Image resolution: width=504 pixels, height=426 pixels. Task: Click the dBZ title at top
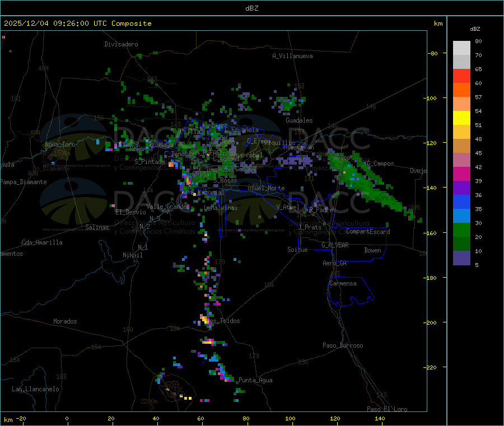click(251, 8)
